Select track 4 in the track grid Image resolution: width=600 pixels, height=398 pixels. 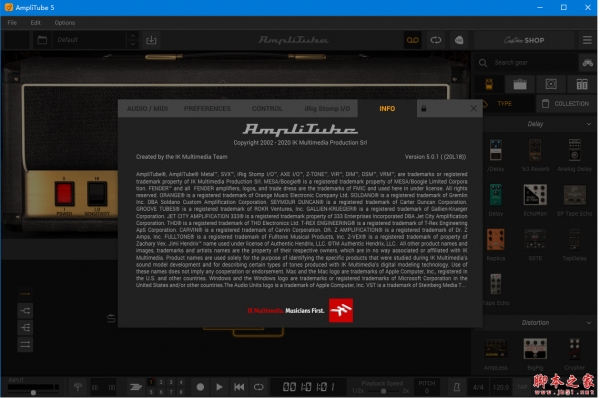pyautogui.click(x=181, y=382)
